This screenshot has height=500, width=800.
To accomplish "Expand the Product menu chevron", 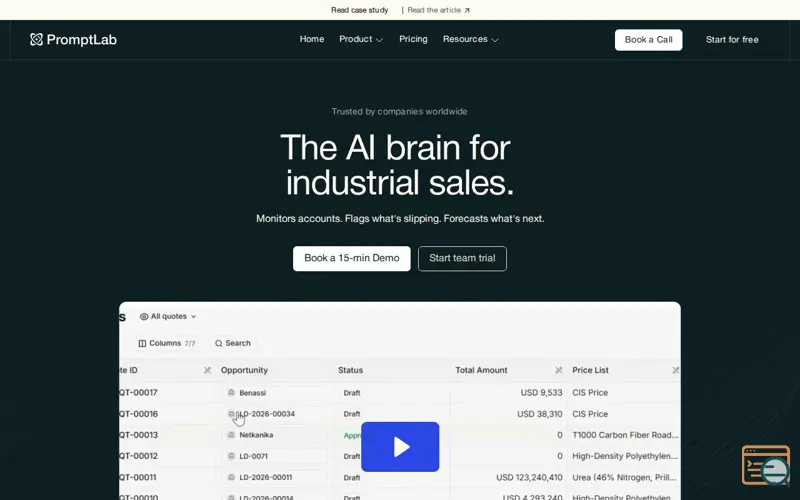I will pyautogui.click(x=379, y=40).
